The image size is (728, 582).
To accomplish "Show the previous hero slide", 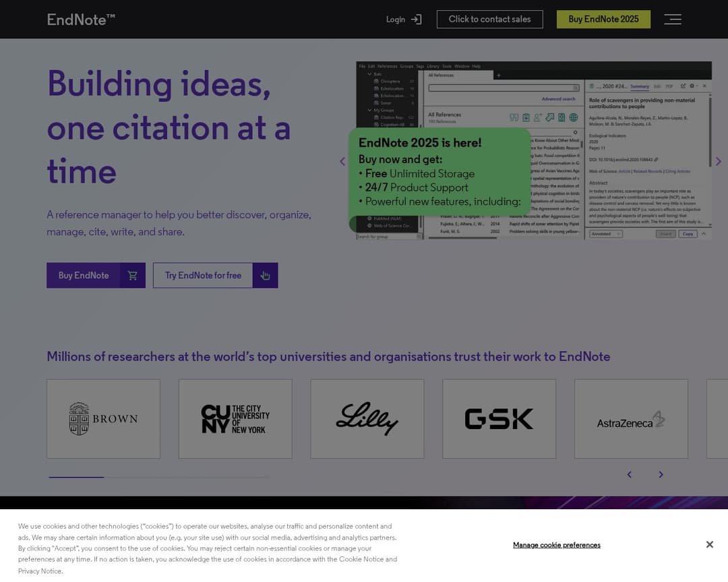I will (x=342, y=162).
